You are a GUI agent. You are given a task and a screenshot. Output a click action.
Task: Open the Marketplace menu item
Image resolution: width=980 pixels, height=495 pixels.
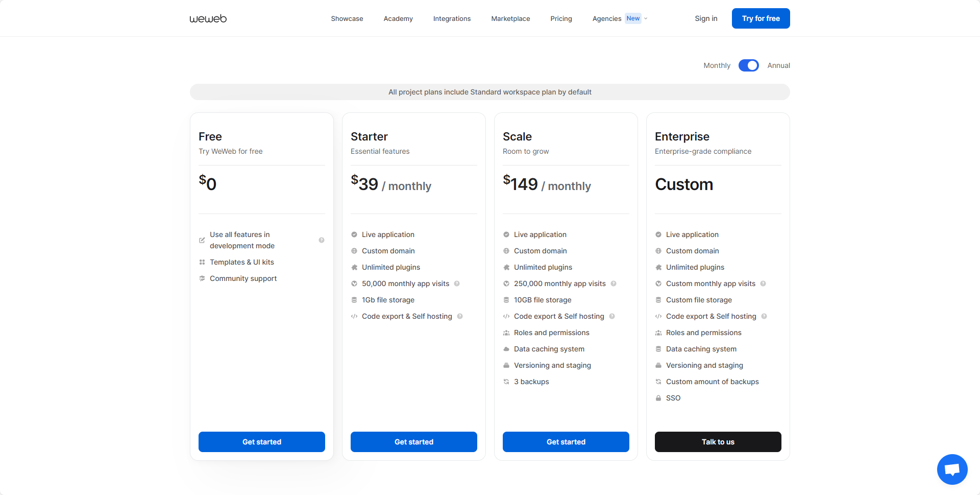pyautogui.click(x=510, y=18)
